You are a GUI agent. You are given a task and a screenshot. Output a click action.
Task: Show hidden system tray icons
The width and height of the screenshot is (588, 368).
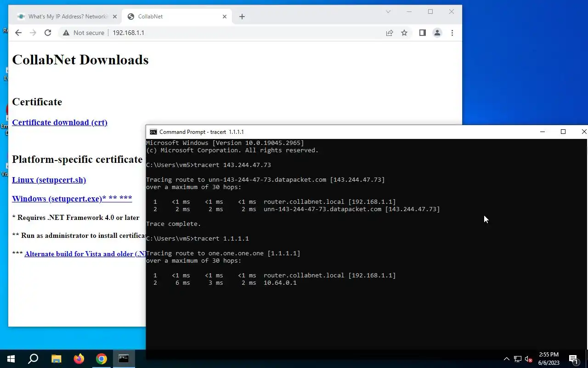(x=507, y=359)
